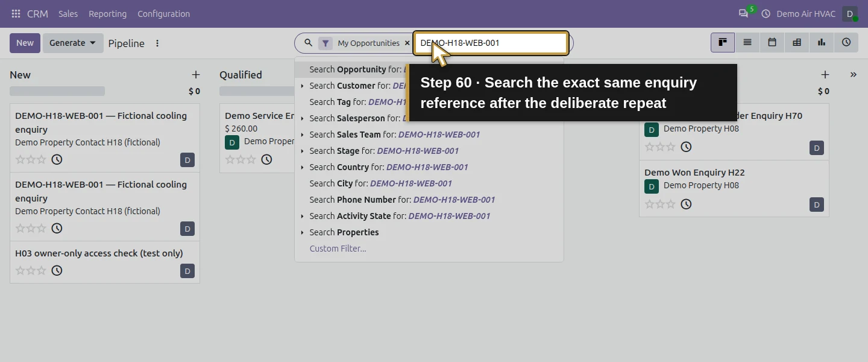868x362 pixels.
Task: Expand the Search Stage suggestions arrow
Action: [302, 151]
